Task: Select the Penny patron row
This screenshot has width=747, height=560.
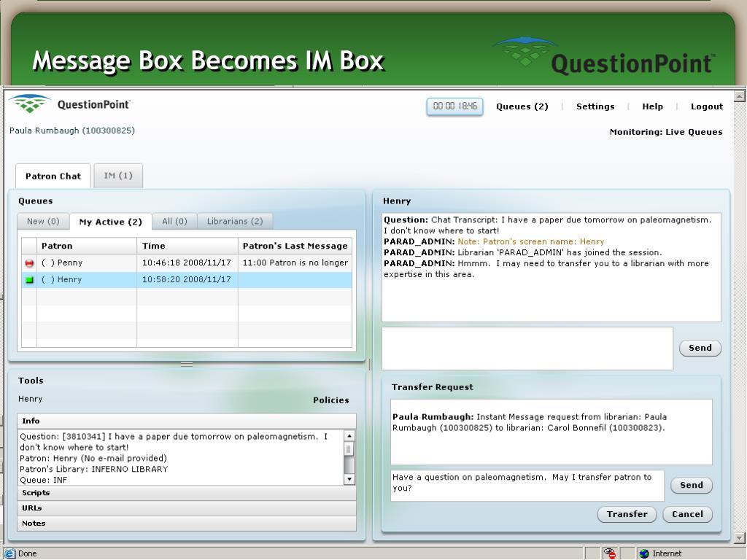Action: pos(187,262)
